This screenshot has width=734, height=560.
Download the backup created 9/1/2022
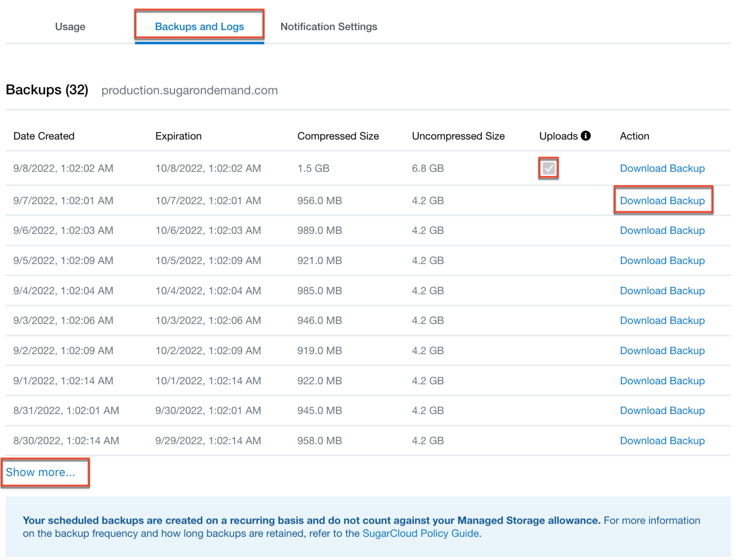662,380
